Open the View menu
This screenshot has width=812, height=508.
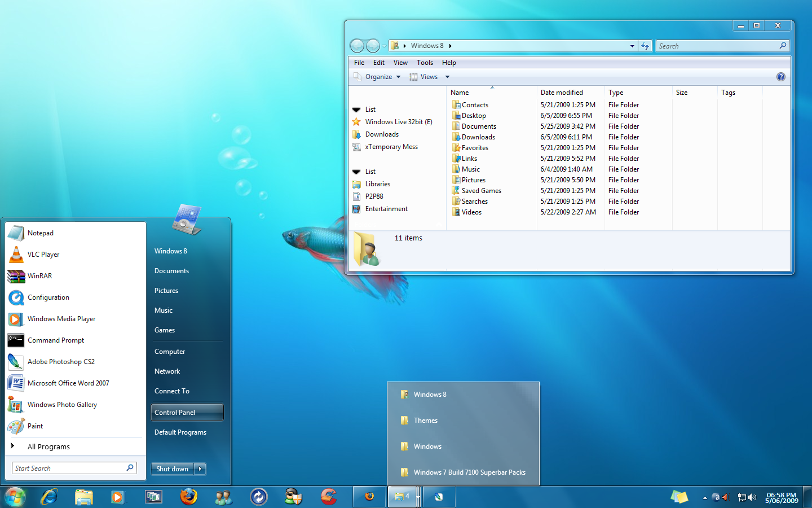pyautogui.click(x=400, y=63)
